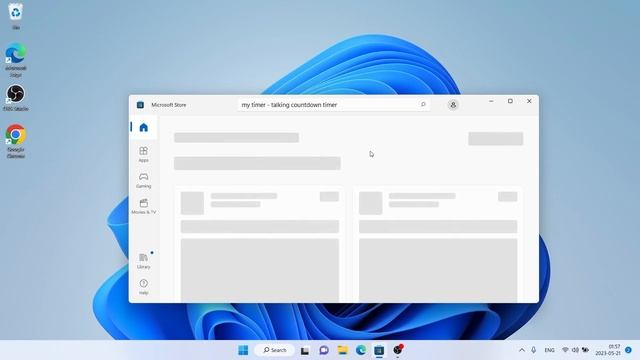Click the Wi-Fi network tray icon
Screen dimensions: 640x360
tap(565, 350)
